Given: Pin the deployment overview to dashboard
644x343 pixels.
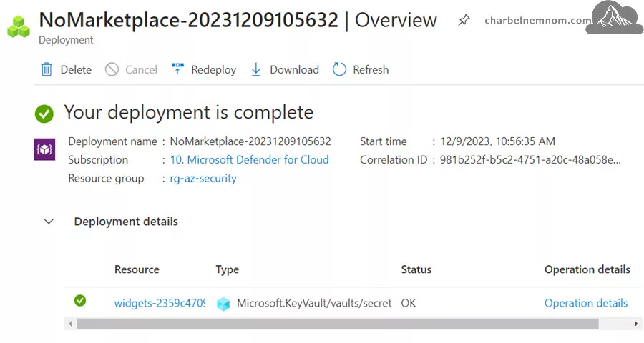Looking at the screenshot, I should point(464,20).
